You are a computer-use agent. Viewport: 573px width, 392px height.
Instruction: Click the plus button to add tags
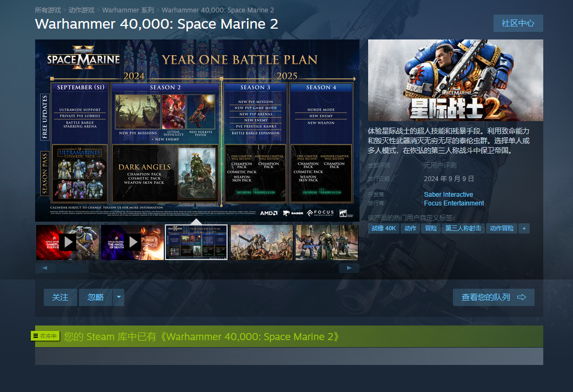(524, 229)
